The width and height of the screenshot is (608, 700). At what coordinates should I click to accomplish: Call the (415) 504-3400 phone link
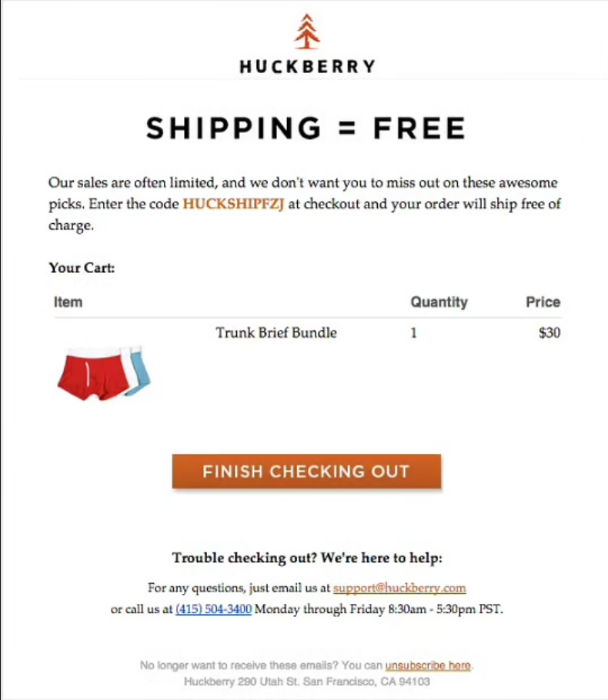point(213,609)
